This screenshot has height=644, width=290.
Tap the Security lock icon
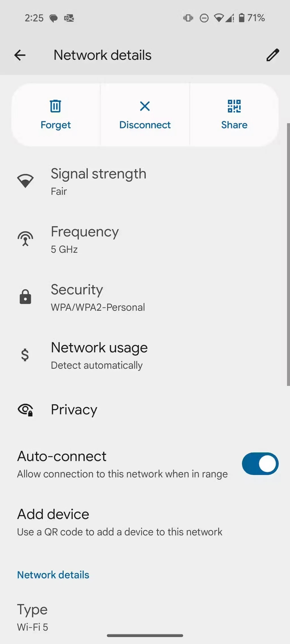pyautogui.click(x=25, y=297)
